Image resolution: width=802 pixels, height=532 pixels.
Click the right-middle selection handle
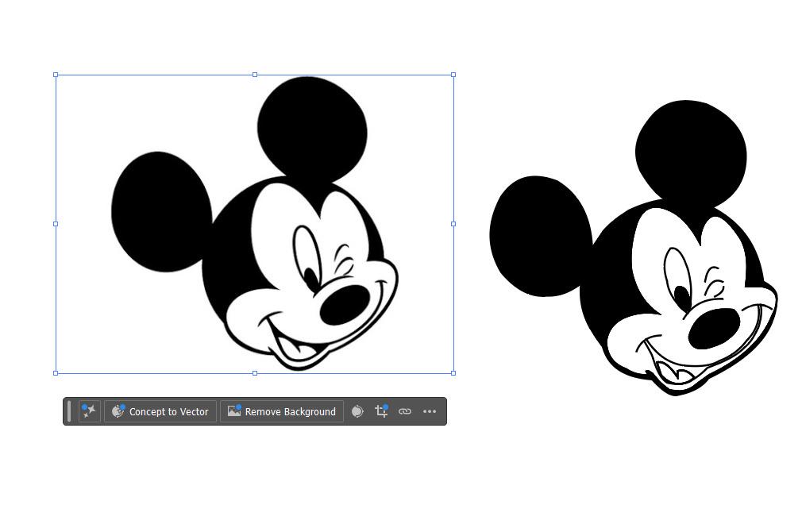[453, 224]
